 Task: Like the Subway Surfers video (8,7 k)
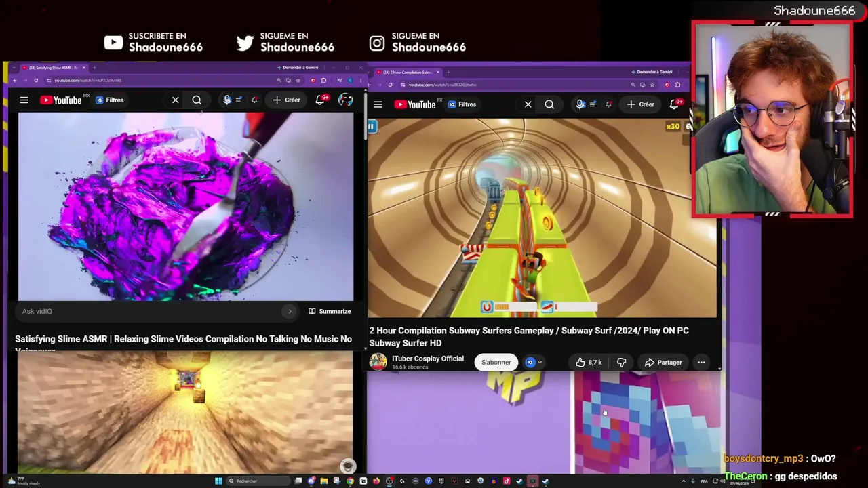coord(589,363)
